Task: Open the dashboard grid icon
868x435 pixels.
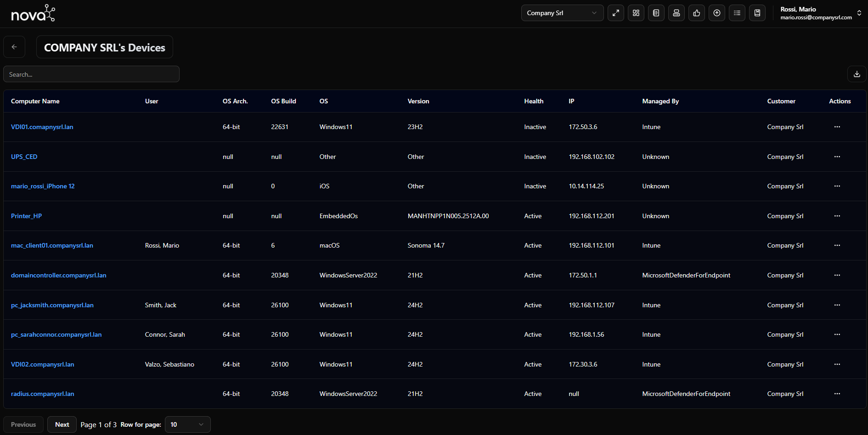Action: pyautogui.click(x=636, y=13)
